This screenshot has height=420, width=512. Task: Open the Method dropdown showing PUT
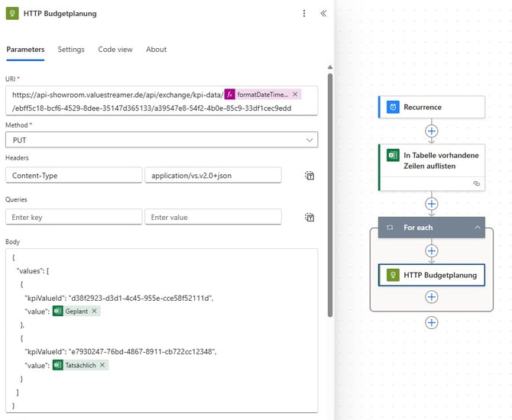point(162,140)
